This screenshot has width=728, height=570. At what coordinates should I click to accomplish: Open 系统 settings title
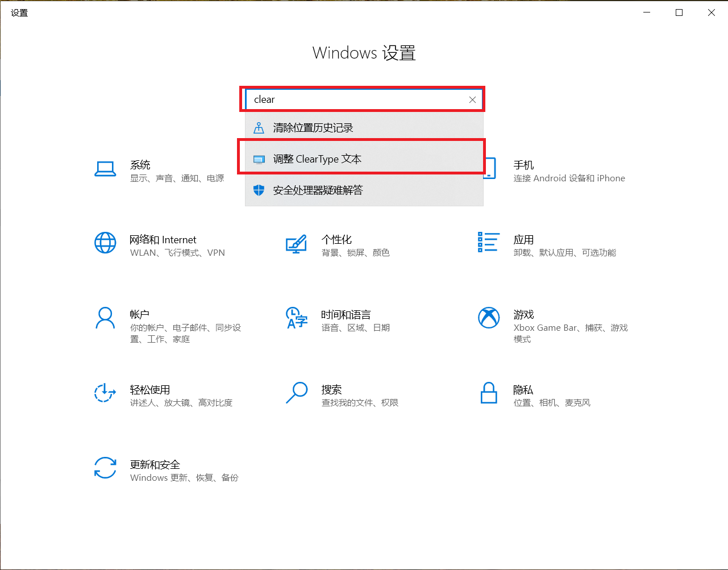tap(140, 165)
